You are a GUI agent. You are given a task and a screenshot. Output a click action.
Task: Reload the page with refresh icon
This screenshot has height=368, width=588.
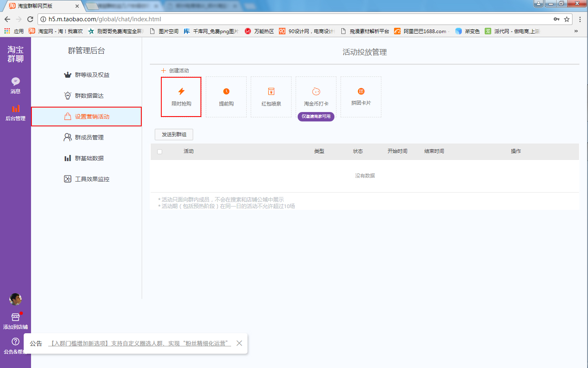click(30, 19)
